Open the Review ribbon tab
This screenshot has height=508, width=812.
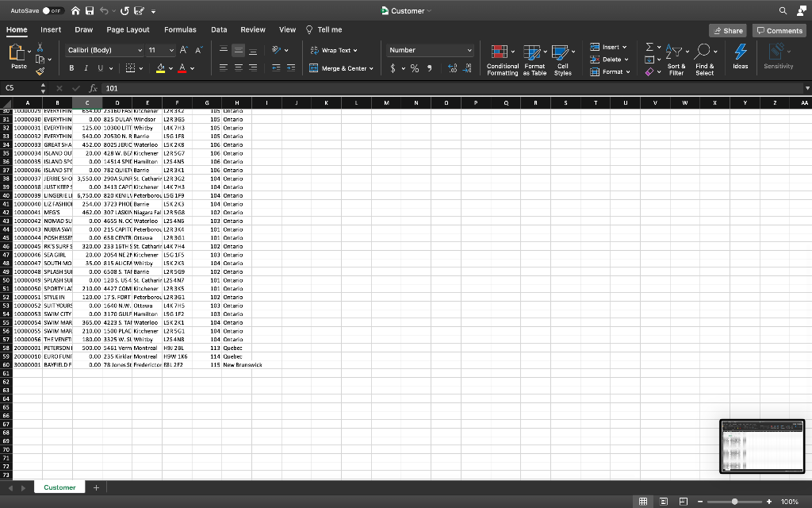(x=252, y=29)
